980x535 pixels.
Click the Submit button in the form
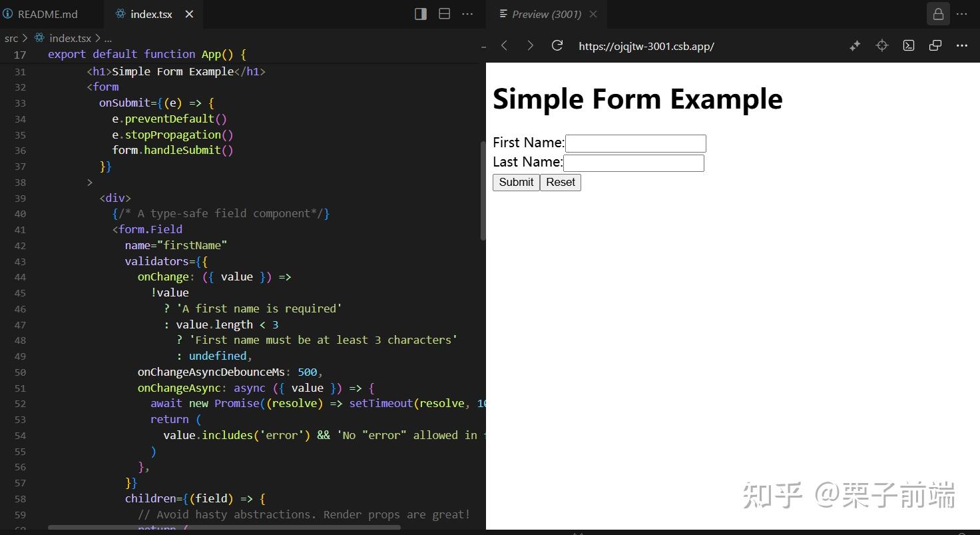click(515, 182)
